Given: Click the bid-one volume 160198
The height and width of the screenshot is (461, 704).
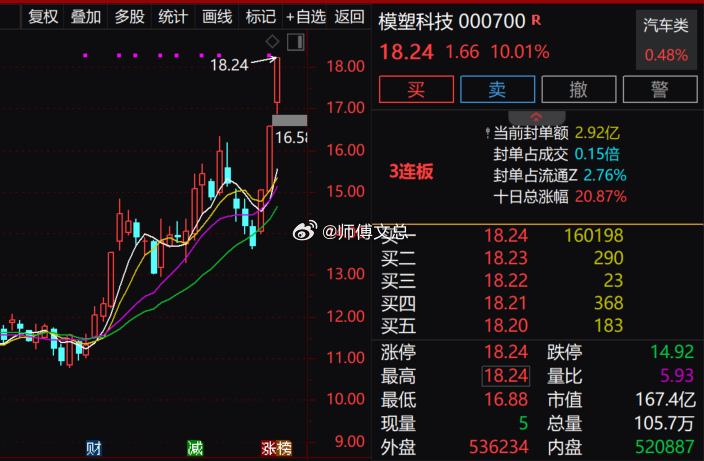Looking at the screenshot, I should coord(594,236).
